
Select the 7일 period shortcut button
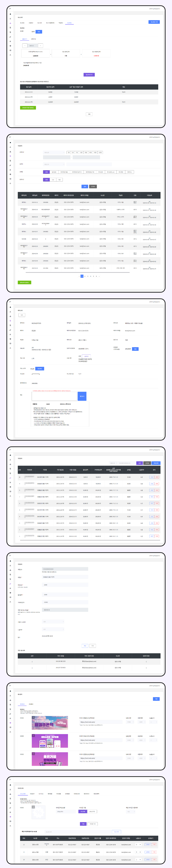[x=77, y=153]
